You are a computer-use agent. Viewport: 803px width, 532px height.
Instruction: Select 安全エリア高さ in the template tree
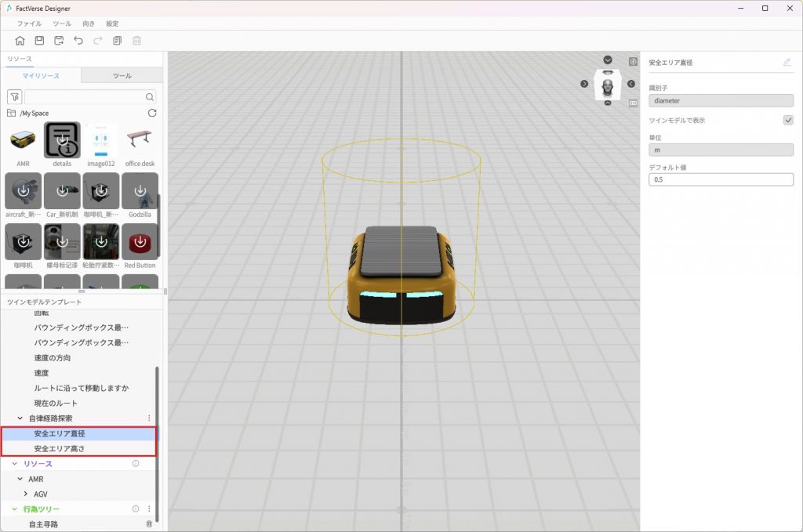(x=60, y=449)
